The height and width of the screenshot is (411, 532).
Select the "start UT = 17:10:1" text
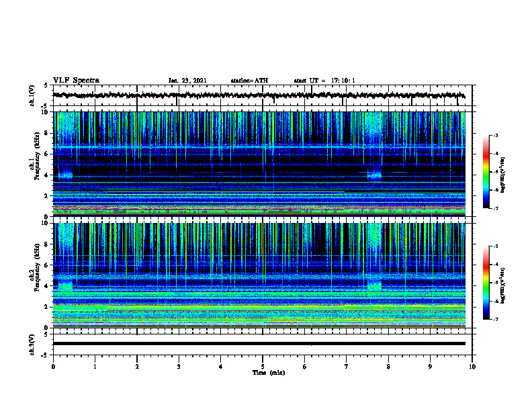pos(324,81)
